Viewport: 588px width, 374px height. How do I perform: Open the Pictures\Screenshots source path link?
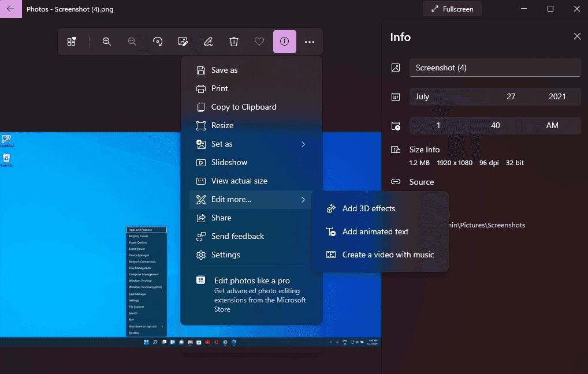click(487, 225)
